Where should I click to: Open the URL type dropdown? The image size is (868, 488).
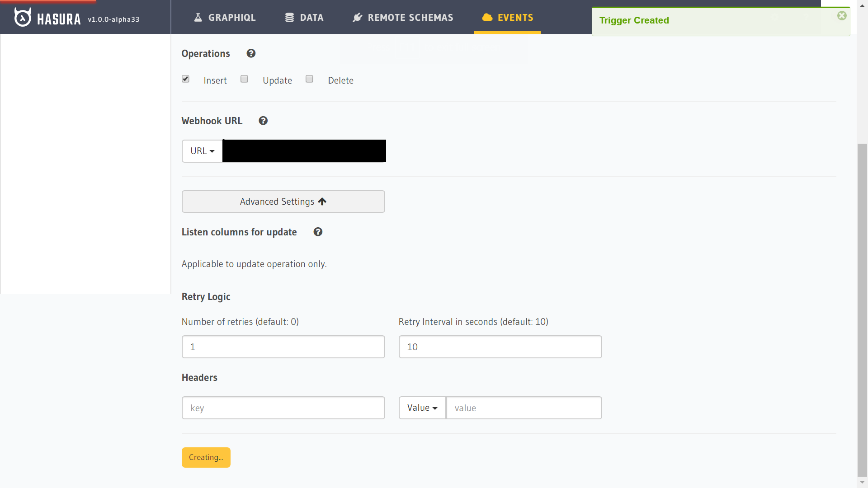[202, 151]
